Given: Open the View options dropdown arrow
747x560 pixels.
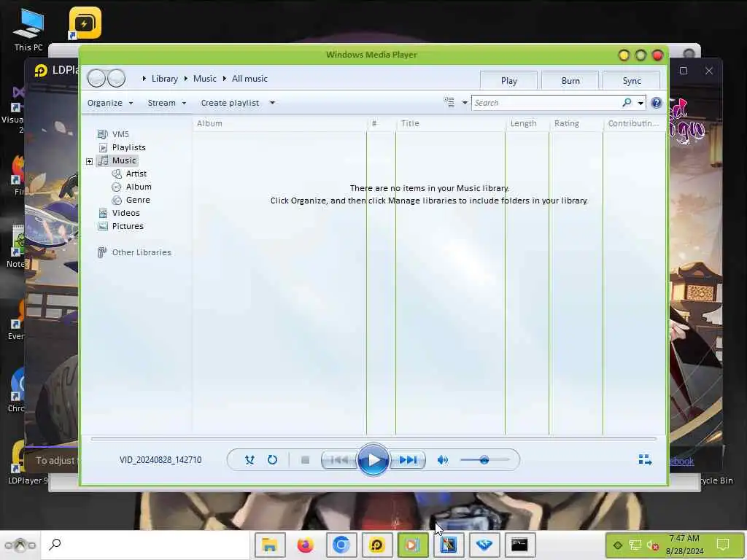Looking at the screenshot, I should coord(465,103).
